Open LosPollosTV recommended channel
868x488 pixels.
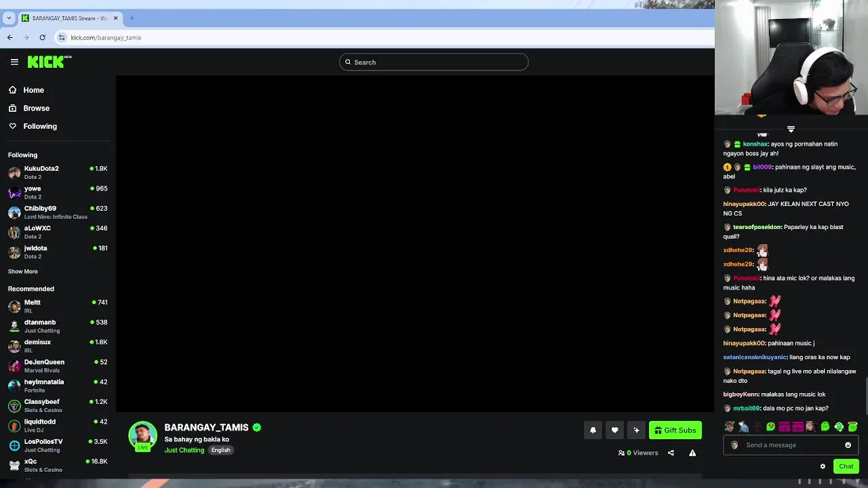click(x=58, y=445)
